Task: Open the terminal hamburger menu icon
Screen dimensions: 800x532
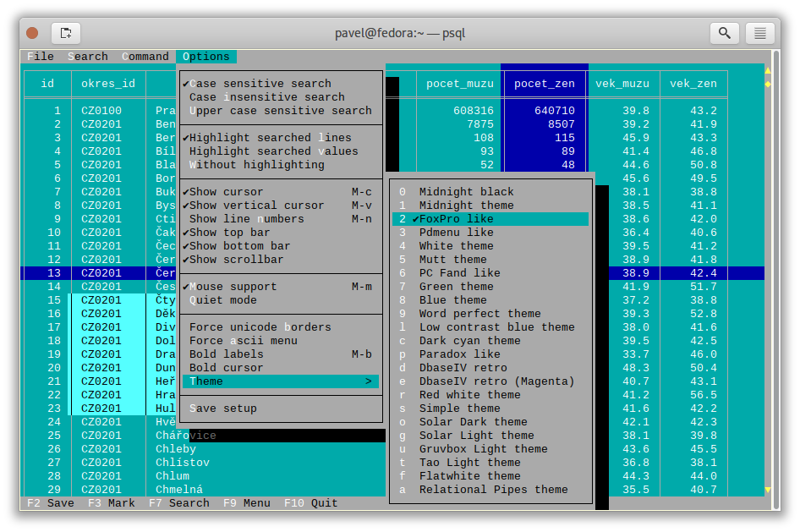Action: click(760, 33)
